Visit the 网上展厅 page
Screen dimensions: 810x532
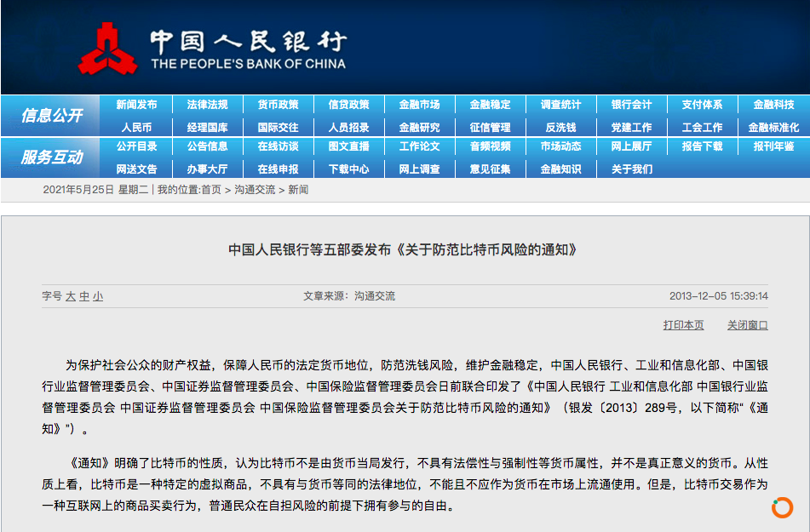[x=632, y=146]
